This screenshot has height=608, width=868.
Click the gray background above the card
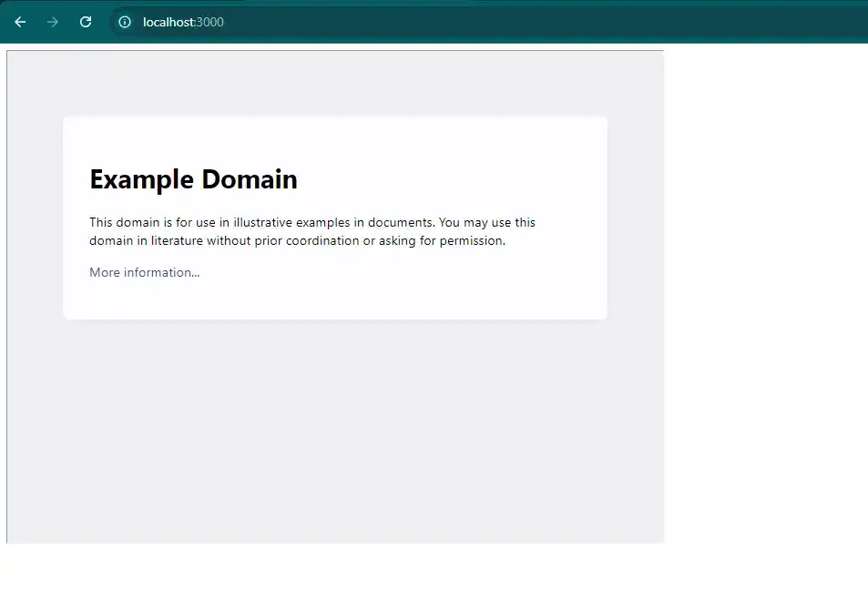pyautogui.click(x=335, y=84)
